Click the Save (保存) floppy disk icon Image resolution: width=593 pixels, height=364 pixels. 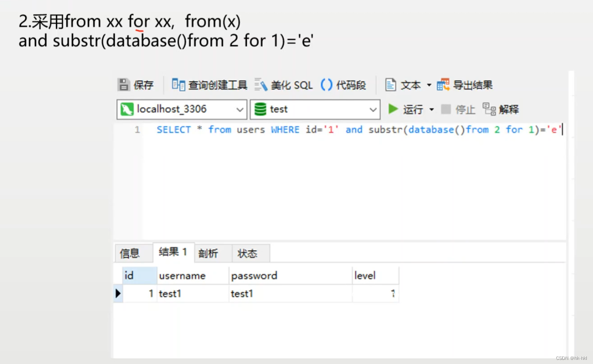coord(124,85)
